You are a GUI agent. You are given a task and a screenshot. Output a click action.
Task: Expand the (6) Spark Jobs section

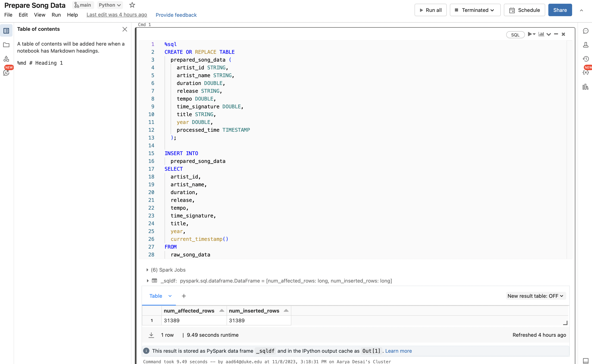pos(147,270)
